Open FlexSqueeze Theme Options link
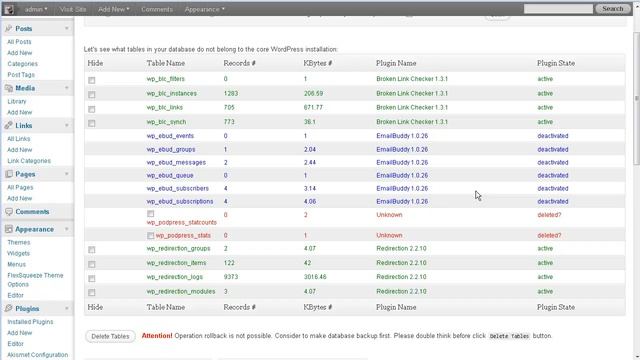Image resolution: width=640 pixels, height=360 pixels. pyautogui.click(x=35, y=280)
